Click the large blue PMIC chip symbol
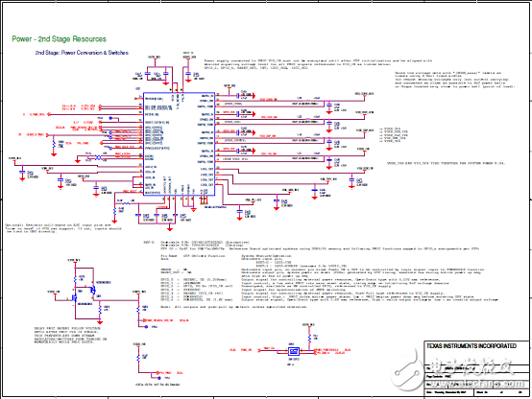Image resolution: width=532 pixels, height=399 pixels. [x=180, y=144]
